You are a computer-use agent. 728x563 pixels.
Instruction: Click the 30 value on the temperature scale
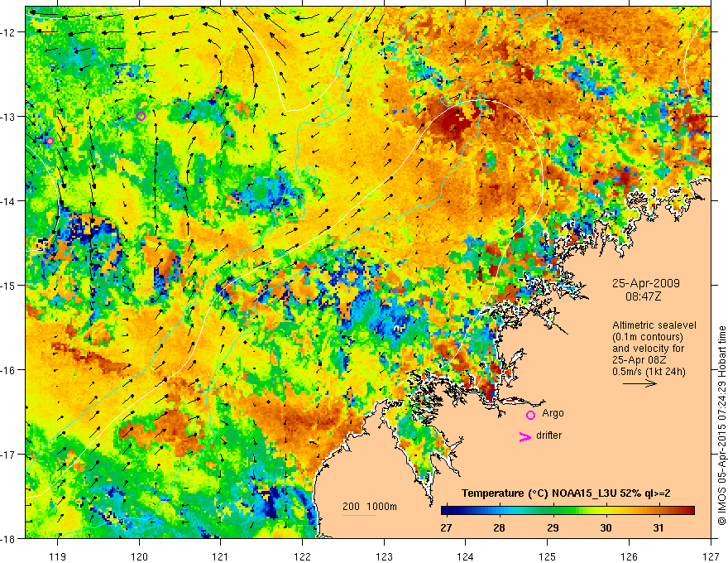coord(606,527)
